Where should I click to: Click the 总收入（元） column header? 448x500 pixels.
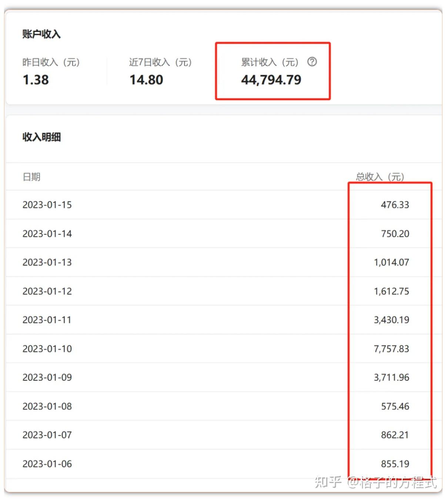pos(380,177)
